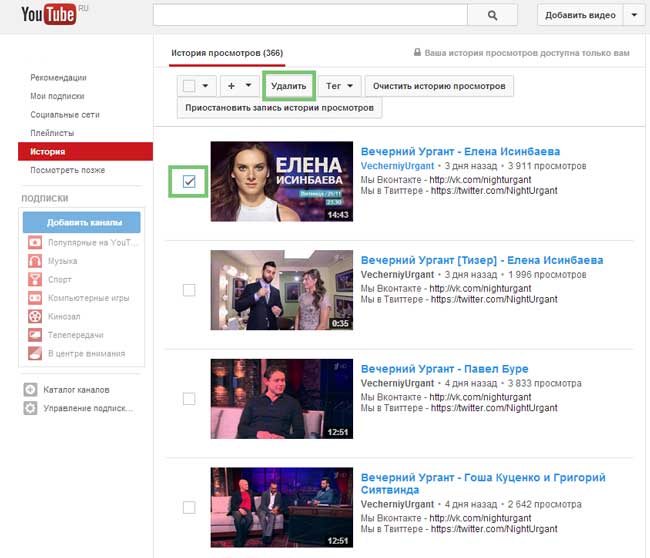Open Плейлисты in sidebar
The height and width of the screenshot is (558, 650).
tap(52, 133)
